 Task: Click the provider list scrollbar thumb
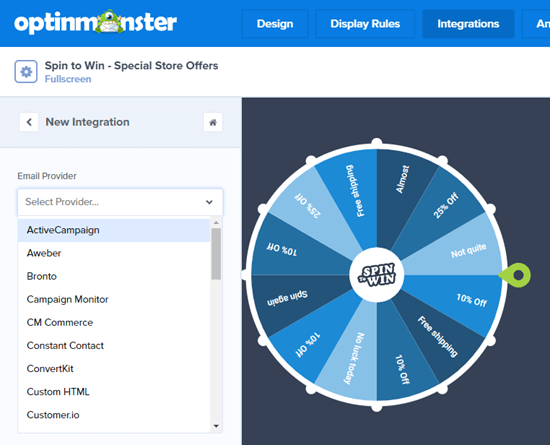coord(216,254)
